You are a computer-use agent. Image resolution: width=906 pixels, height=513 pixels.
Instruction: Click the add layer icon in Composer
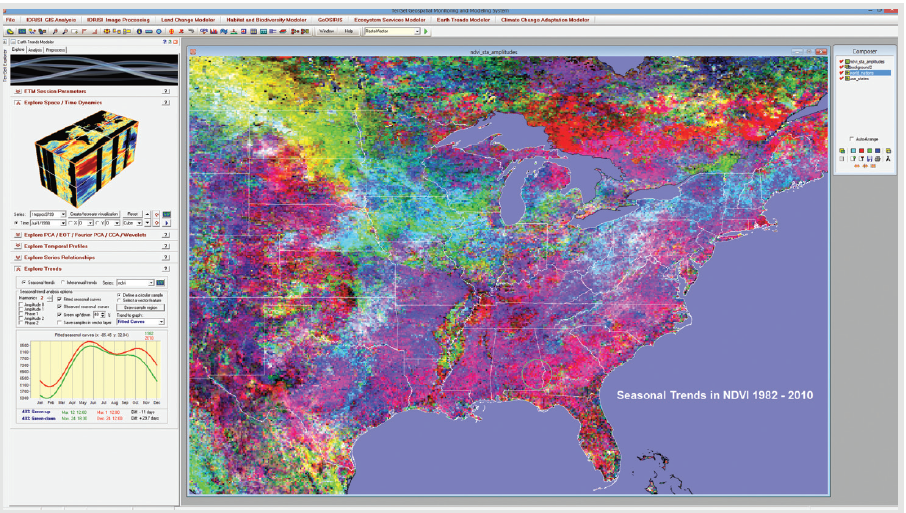(842, 150)
